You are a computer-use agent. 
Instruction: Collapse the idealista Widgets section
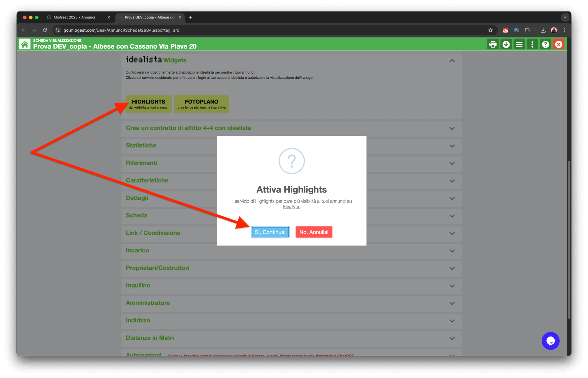click(452, 61)
